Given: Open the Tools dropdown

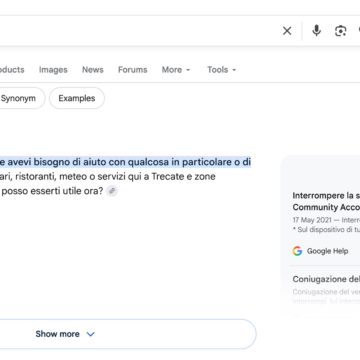Looking at the screenshot, I should point(221,70).
